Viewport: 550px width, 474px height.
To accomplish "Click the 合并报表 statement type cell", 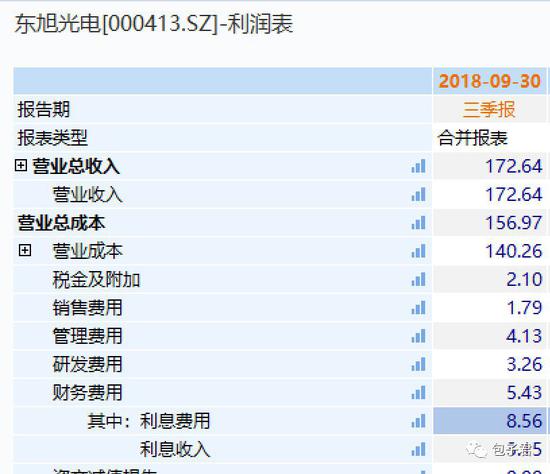I will 490,138.
